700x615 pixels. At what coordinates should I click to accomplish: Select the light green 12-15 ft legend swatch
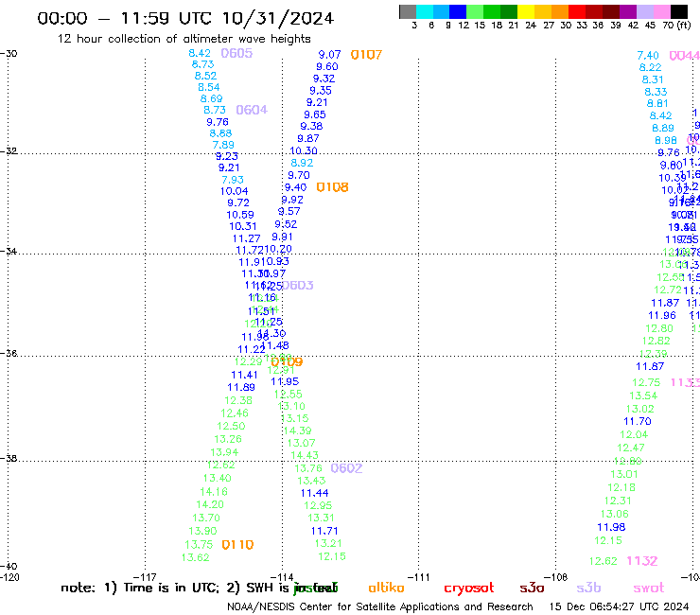point(475,11)
